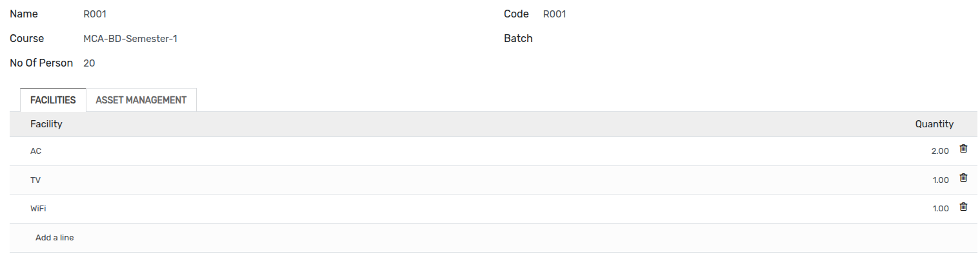Click the Course label
980x274 pixels.
pyautogui.click(x=27, y=39)
